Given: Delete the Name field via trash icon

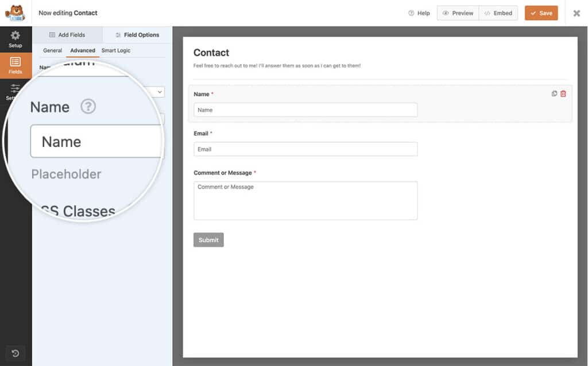Looking at the screenshot, I should tap(562, 93).
